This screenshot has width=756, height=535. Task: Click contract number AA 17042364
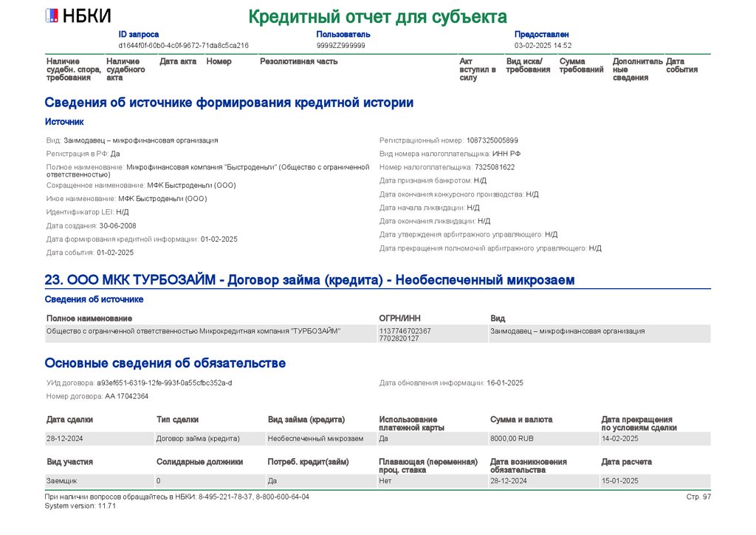[x=127, y=397]
